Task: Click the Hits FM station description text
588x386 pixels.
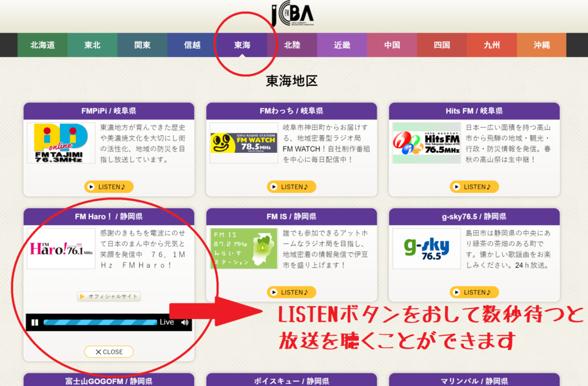Action: (x=508, y=143)
